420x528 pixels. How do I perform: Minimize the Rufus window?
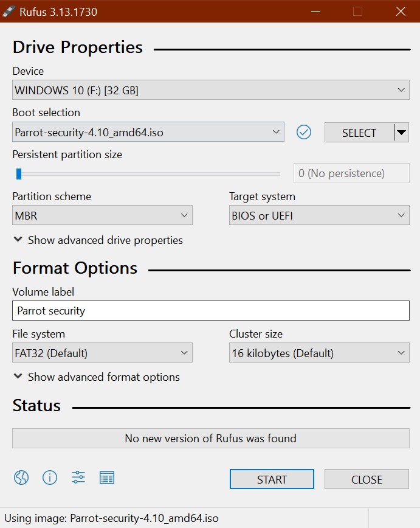(x=315, y=11)
